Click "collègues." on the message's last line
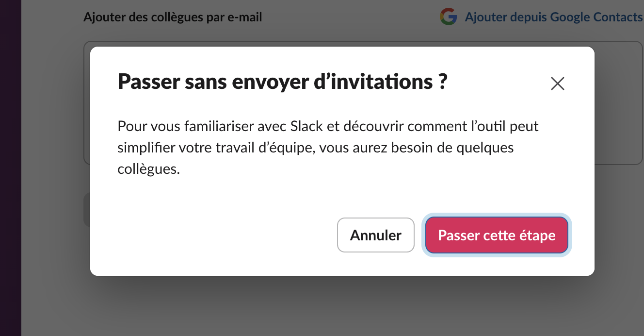The image size is (644, 336). pos(148,169)
